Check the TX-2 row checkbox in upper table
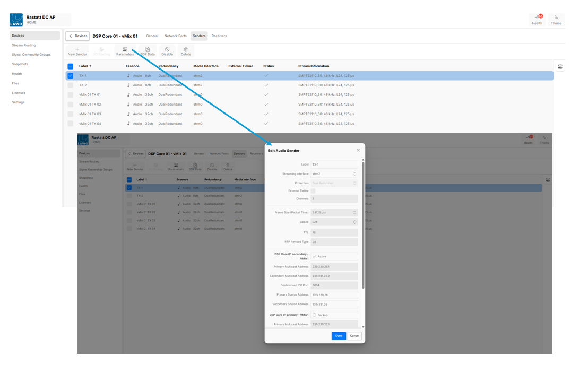This screenshot has width=588, height=382. point(70,85)
